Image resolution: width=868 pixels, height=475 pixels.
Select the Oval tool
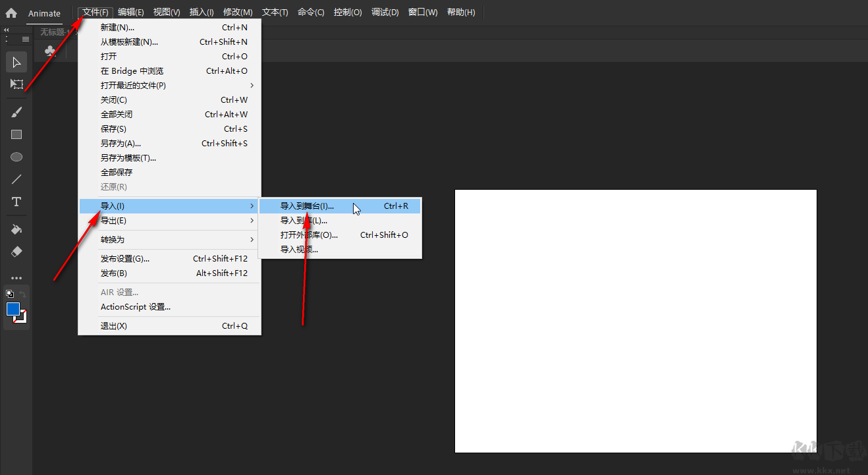click(x=16, y=157)
